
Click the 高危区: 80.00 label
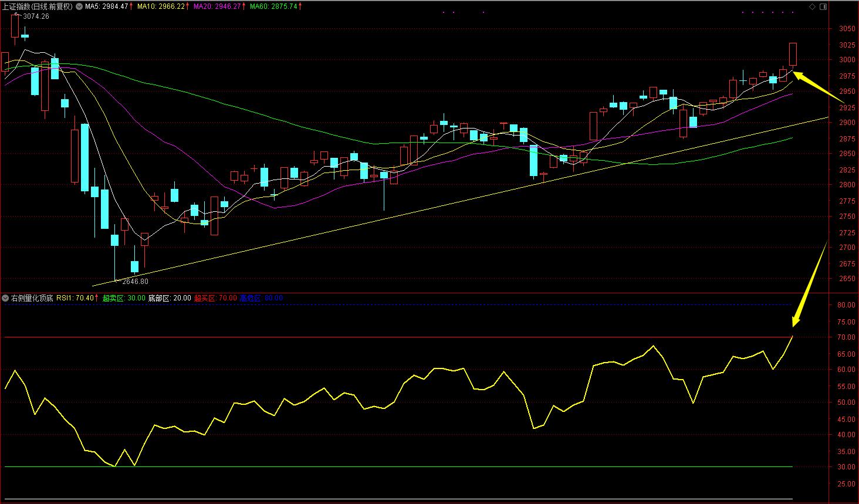coord(261,298)
